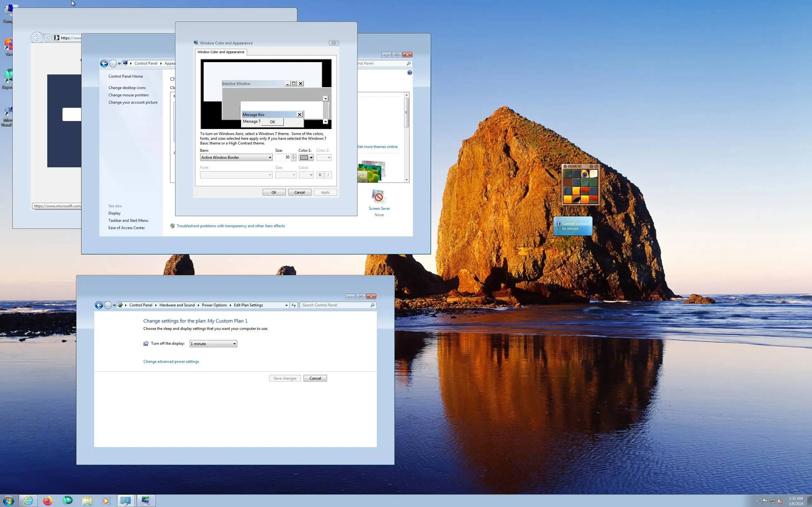Click the Screen Saver icon
This screenshot has height=507, width=812.
pyautogui.click(x=379, y=197)
